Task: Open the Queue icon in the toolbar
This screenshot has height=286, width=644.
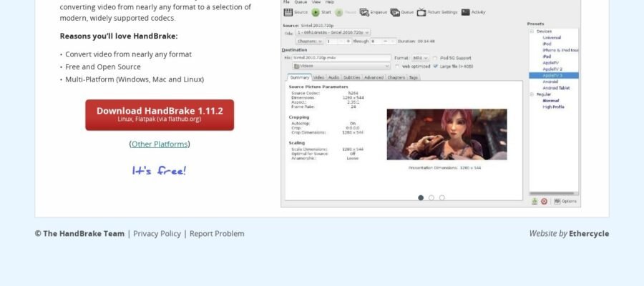Action: point(395,12)
